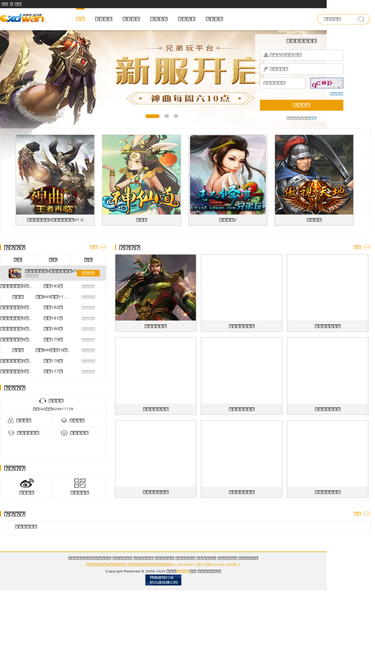Select the active orange carousel indicator
Screen dimensions: 375x667
point(152,116)
